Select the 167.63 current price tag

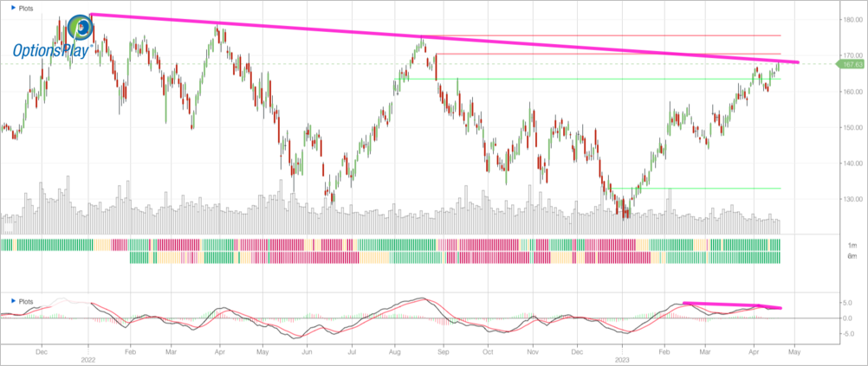pos(852,65)
